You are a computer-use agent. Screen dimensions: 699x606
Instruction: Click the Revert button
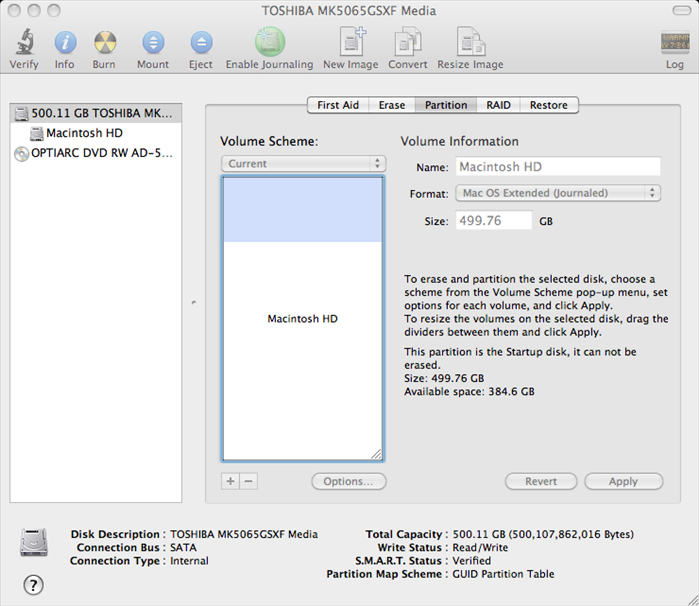pos(541,481)
